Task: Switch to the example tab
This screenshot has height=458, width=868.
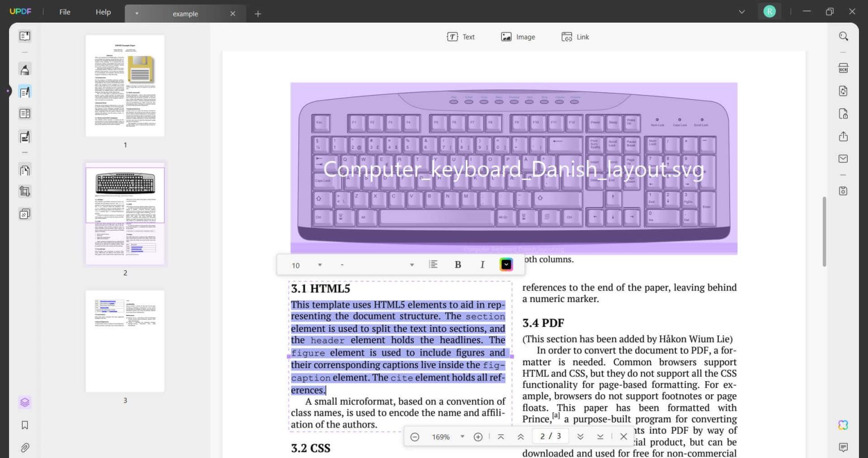Action: [x=185, y=14]
